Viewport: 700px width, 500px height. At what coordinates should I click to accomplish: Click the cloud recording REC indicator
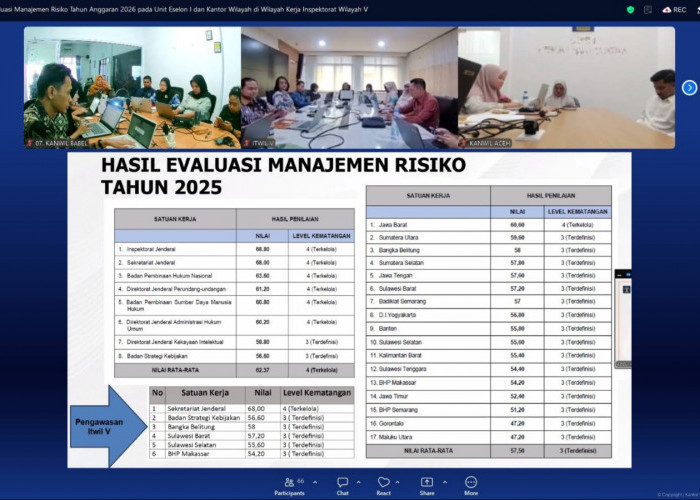tap(675, 9)
